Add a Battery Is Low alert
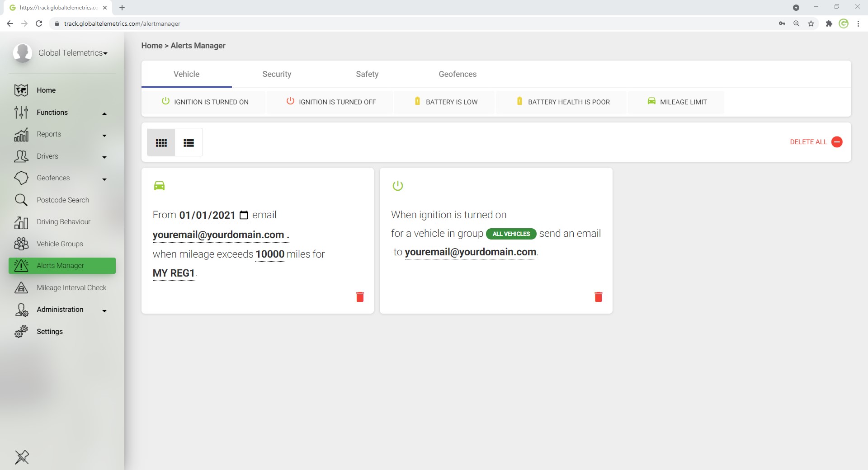Viewport: 868px width, 470px height. [x=446, y=102]
